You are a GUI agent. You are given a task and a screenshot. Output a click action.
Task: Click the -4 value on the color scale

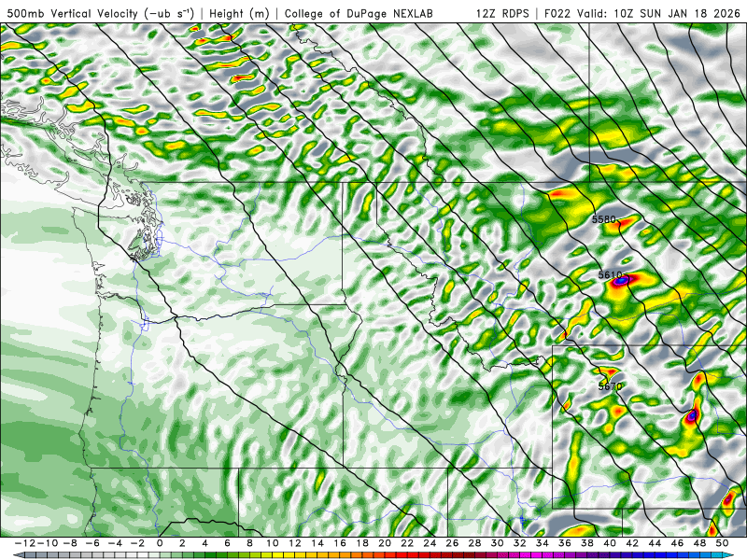pyautogui.click(x=115, y=543)
